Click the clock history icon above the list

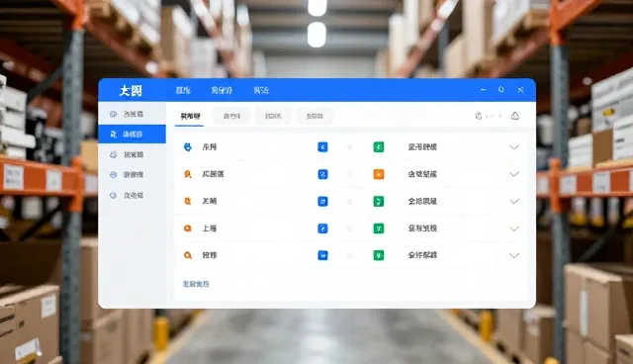479,116
